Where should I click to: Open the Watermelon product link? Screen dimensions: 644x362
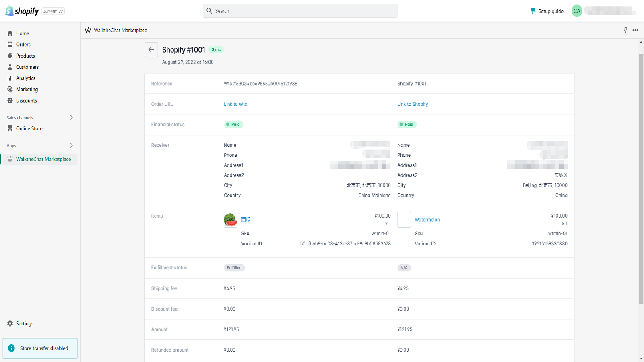[x=427, y=220]
